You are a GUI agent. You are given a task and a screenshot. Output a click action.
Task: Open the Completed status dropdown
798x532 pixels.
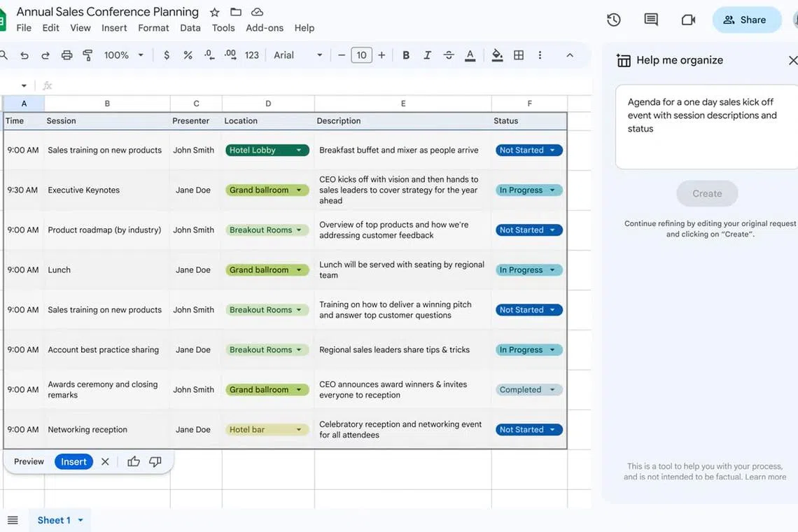552,390
